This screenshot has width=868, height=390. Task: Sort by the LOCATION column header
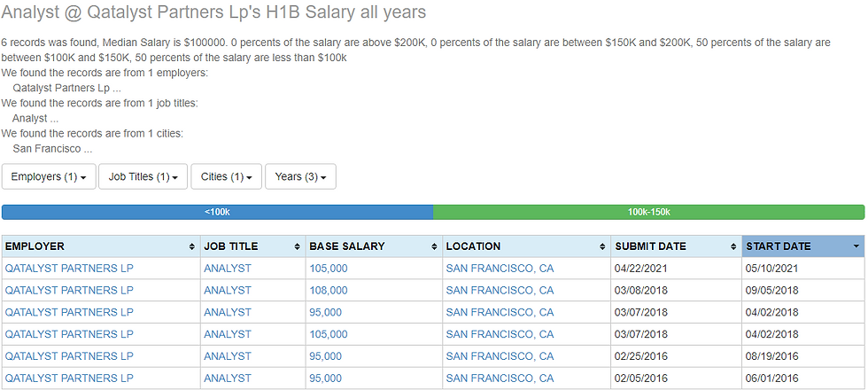click(526, 246)
